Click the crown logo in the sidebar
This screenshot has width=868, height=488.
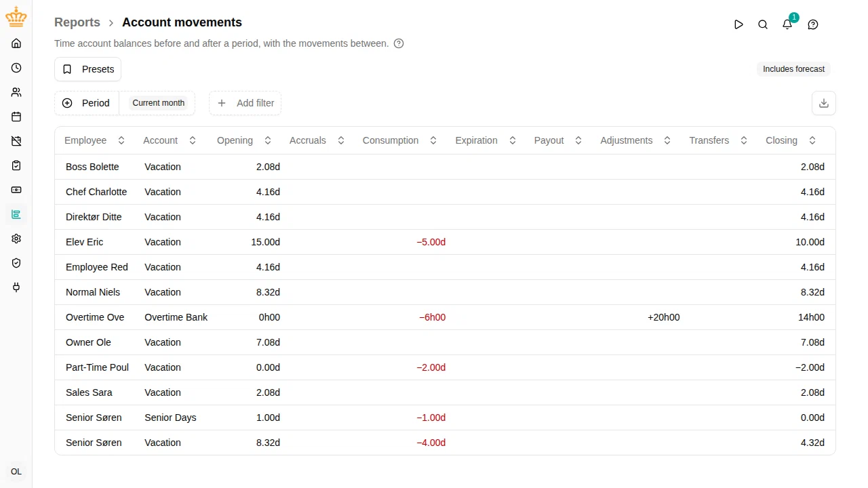(16, 16)
